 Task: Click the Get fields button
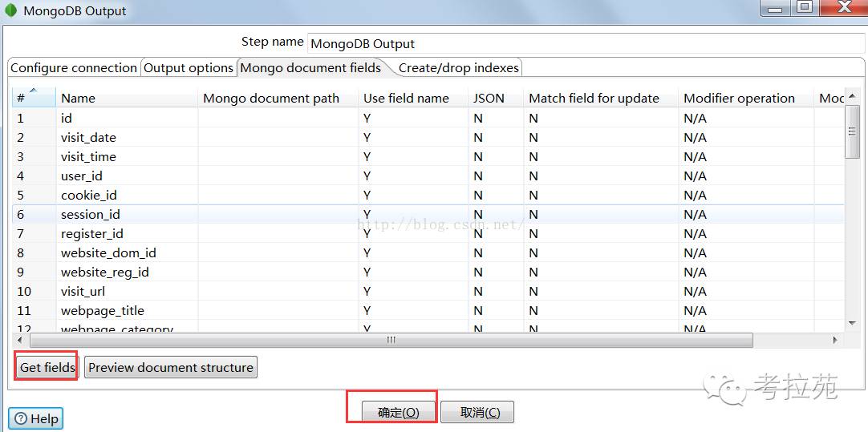pos(47,367)
